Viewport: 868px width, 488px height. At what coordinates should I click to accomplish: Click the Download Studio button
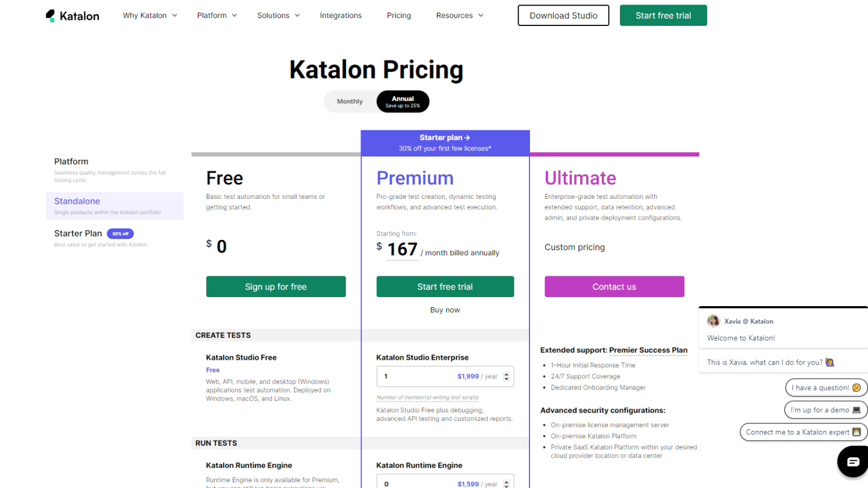[563, 16]
